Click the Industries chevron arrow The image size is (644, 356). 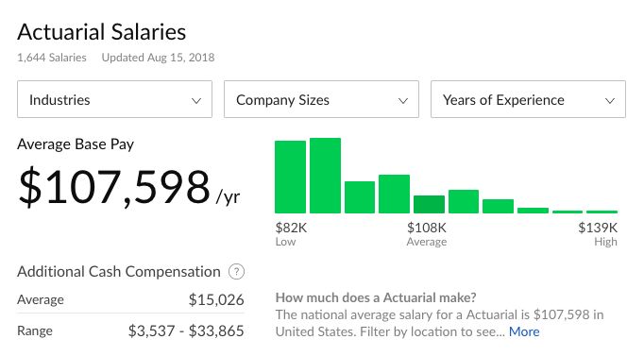196,101
